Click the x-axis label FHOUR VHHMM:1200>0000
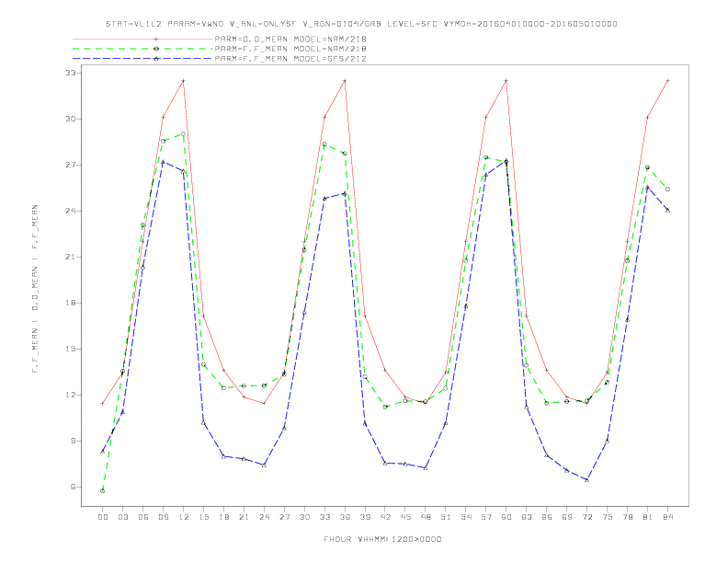 (382, 539)
